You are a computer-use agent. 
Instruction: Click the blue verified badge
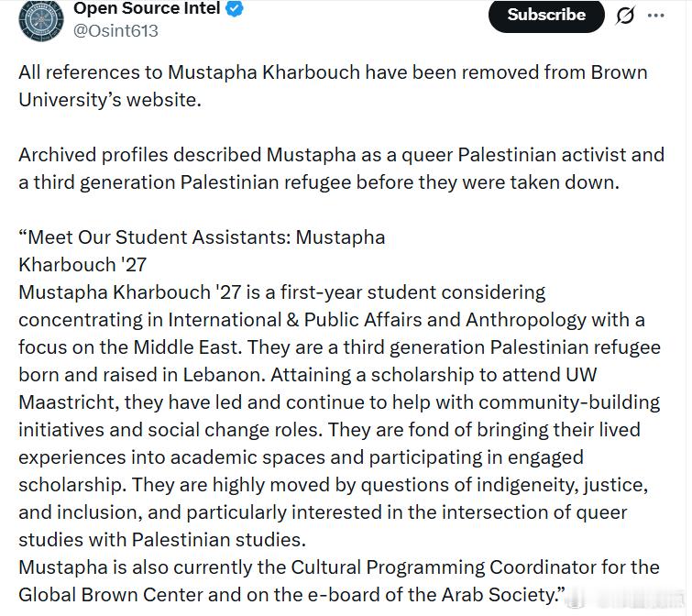click(235, 9)
